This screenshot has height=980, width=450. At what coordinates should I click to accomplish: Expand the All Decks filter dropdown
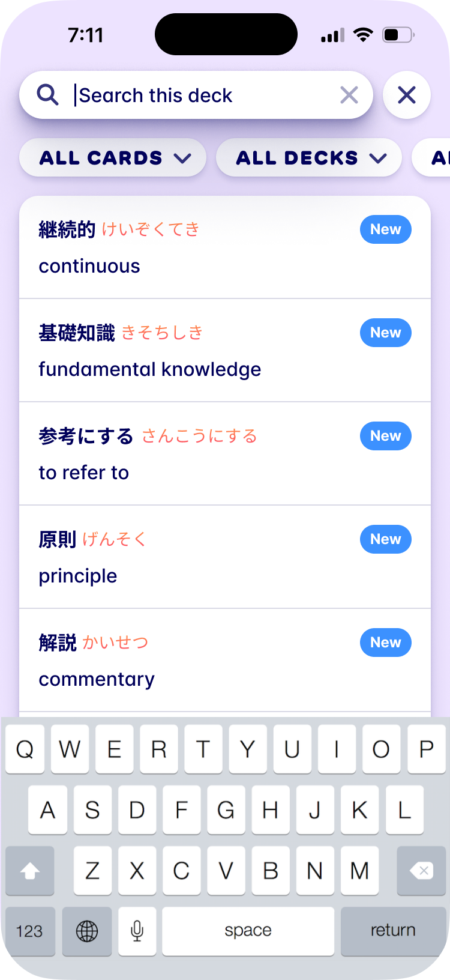click(x=309, y=158)
